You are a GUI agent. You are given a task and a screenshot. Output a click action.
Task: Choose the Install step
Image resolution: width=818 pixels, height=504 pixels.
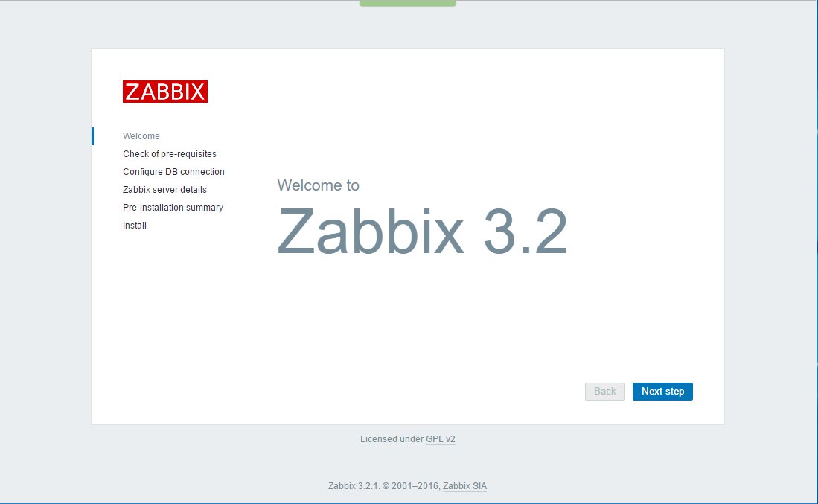pyautogui.click(x=135, y=226)
